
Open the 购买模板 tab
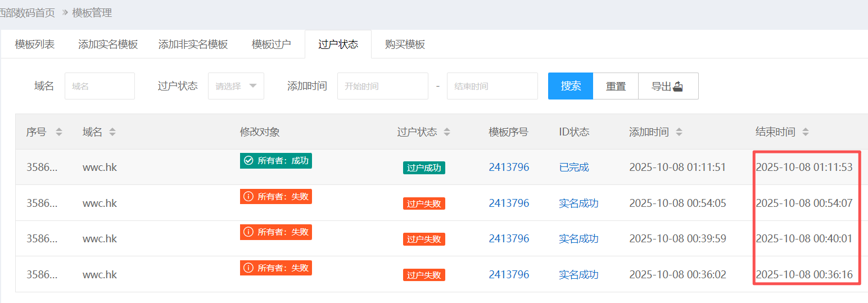point(405,44)
